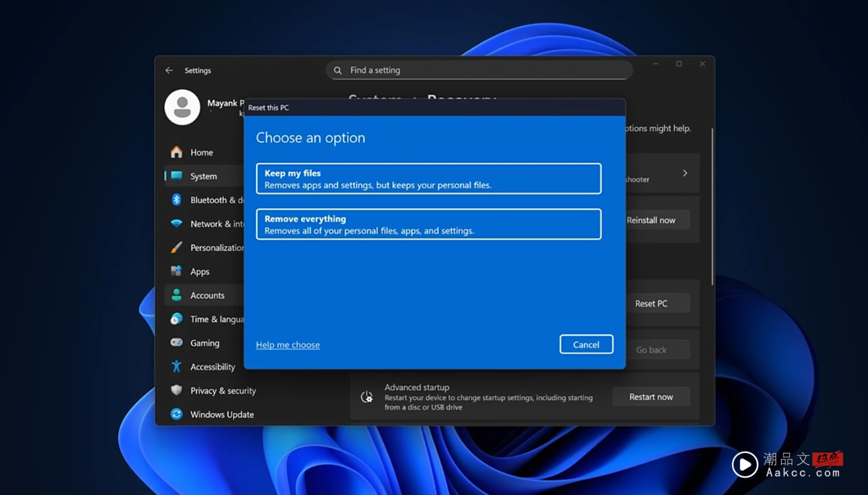Click the Home icon in the sidebar
Image resolution: width=868 pixels, height=495 pixels.
point(176,152)
